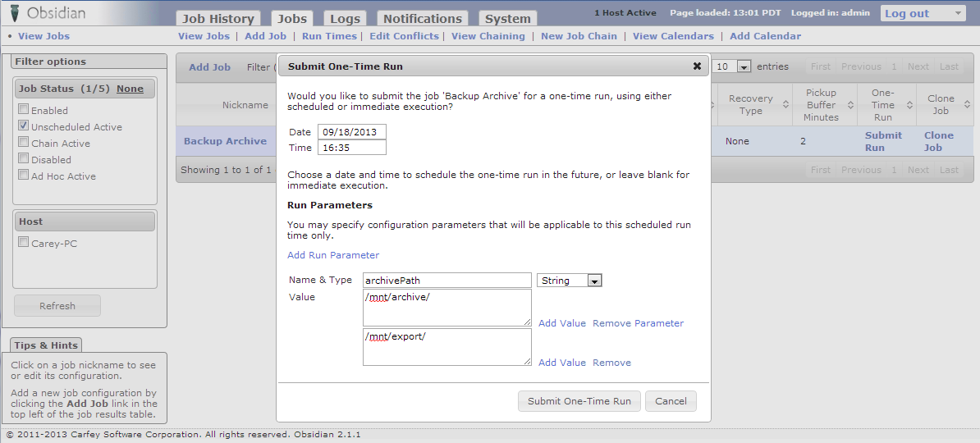Switch to the Job History tab
The width and height of the screenshot is (980, 443).
(x=218, y=18)
